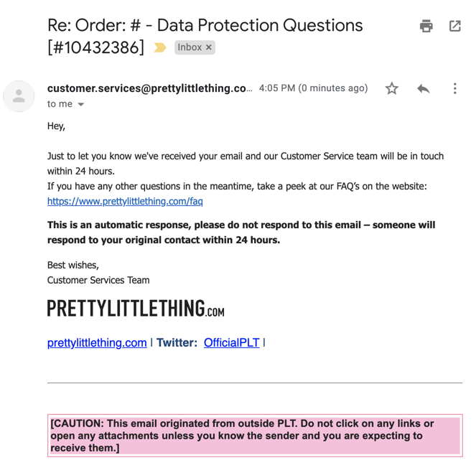Expand recipient details arrow beside 'to me'
Screen dimensions: 476x473
pyautogui.click(x=81, y=105)
